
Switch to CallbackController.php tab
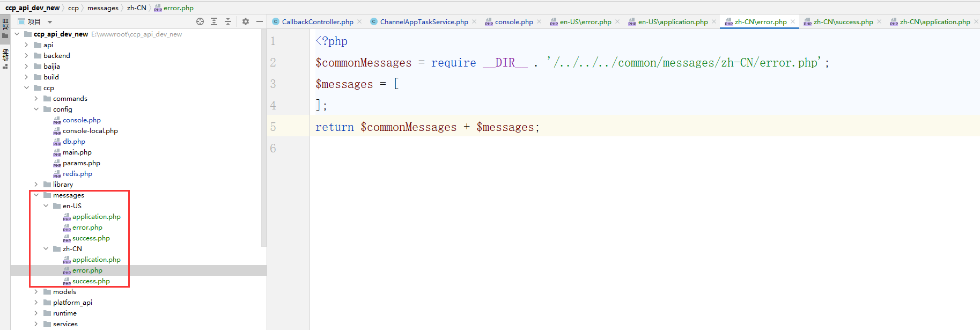pos(318,21)
